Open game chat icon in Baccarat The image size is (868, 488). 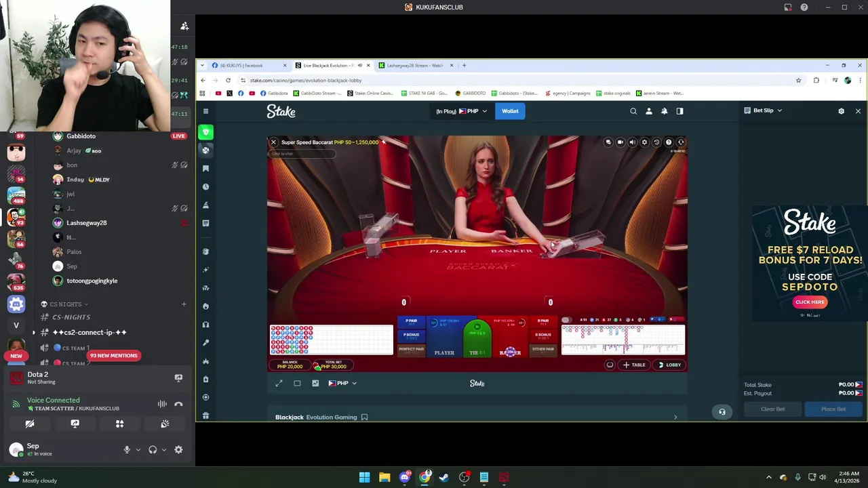[x=608, y=142]
